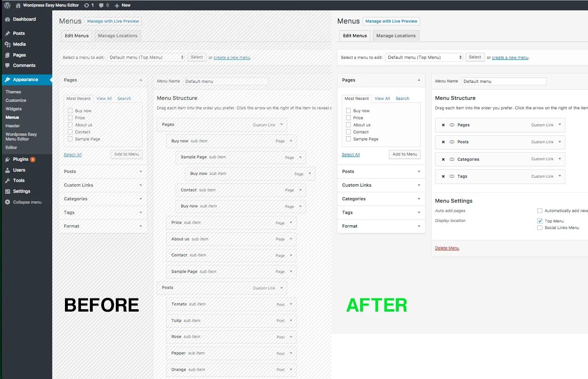Click the link icon on Posts item
Viewport: 588px width, 379px height.
coord(452,142)
